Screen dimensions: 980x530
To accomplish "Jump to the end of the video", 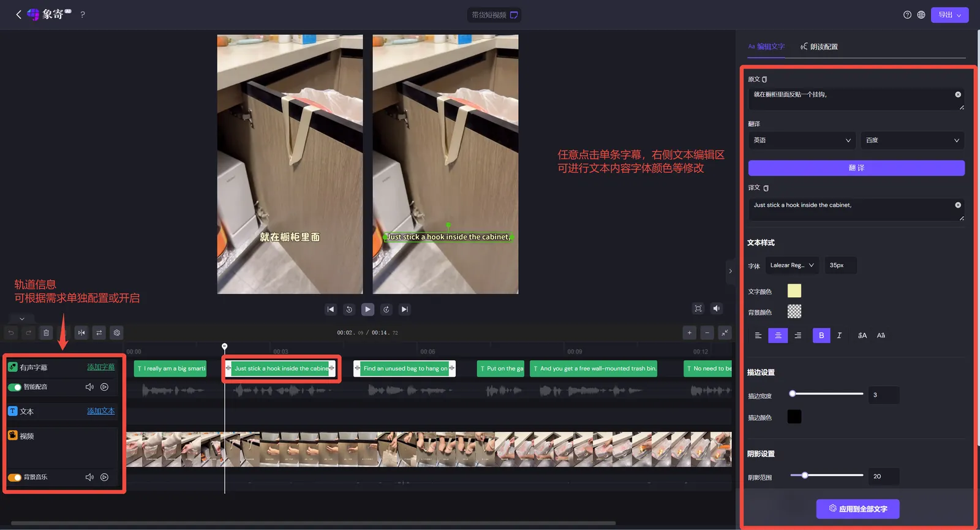I will coord(404,309).
